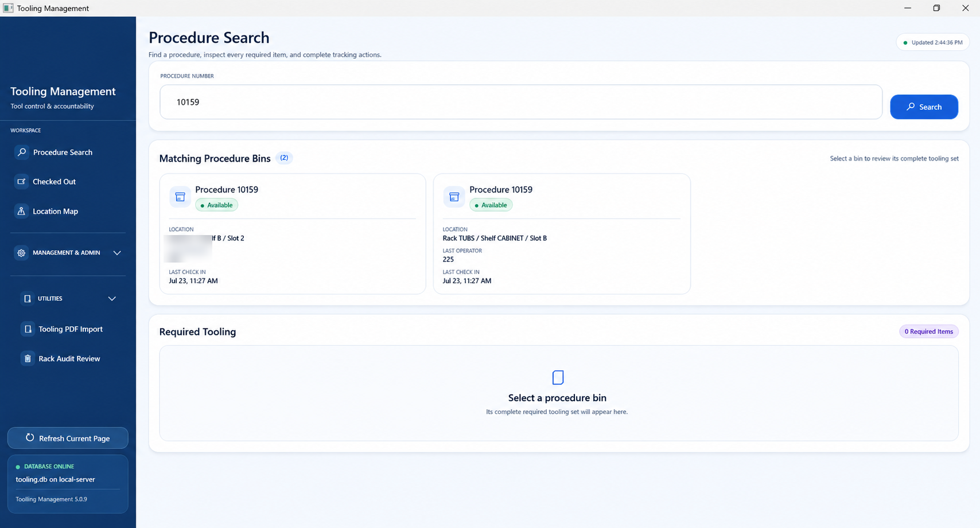Click the last operator value '225'

[448, 259]
